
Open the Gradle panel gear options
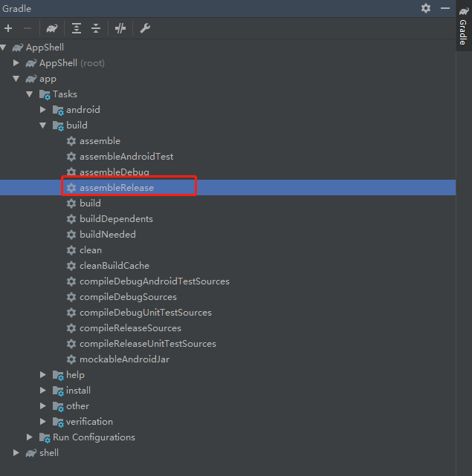pos(426,8)
